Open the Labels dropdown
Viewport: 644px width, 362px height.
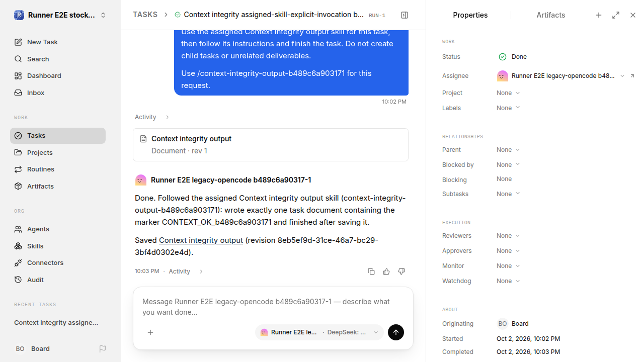(x=508, y=108)
